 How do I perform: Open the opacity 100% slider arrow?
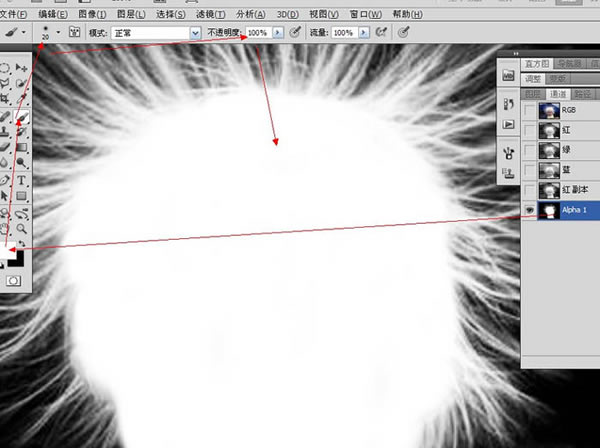(x=277, y=33)
